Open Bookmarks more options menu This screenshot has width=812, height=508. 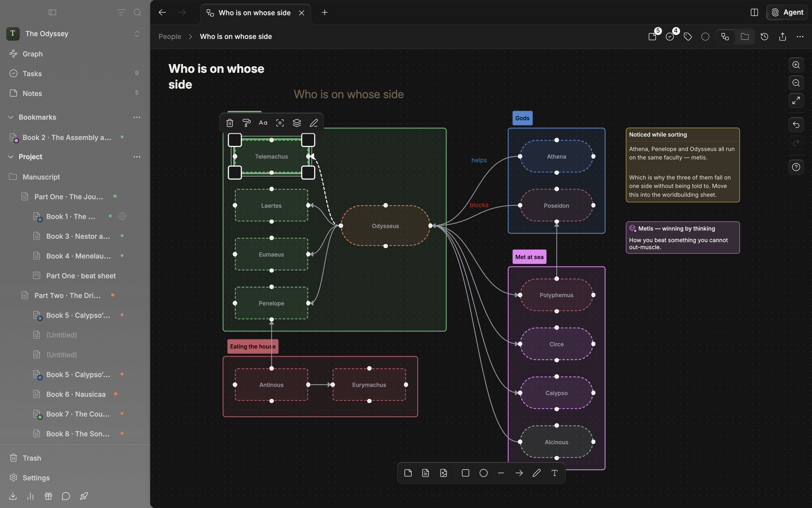pos(137,117)
